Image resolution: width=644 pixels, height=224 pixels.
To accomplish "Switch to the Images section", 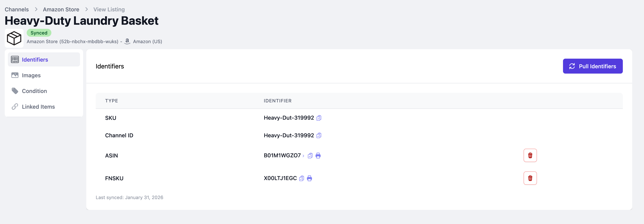I will tap(31, 75).
